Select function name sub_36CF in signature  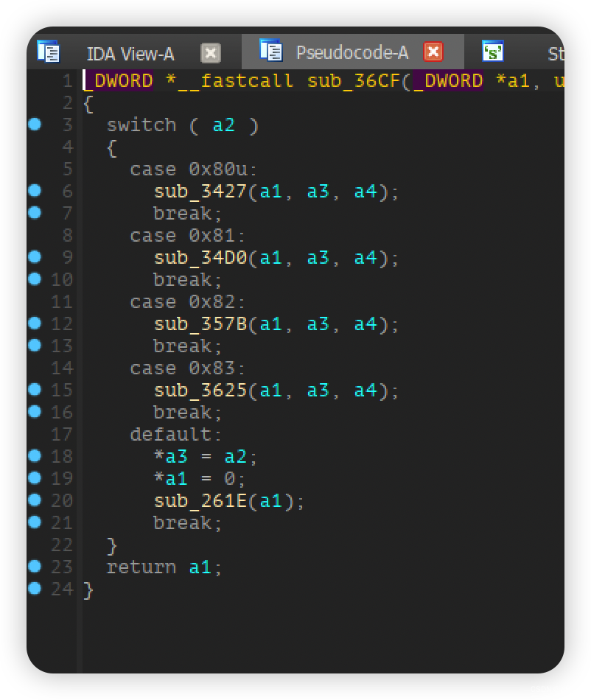354,81
